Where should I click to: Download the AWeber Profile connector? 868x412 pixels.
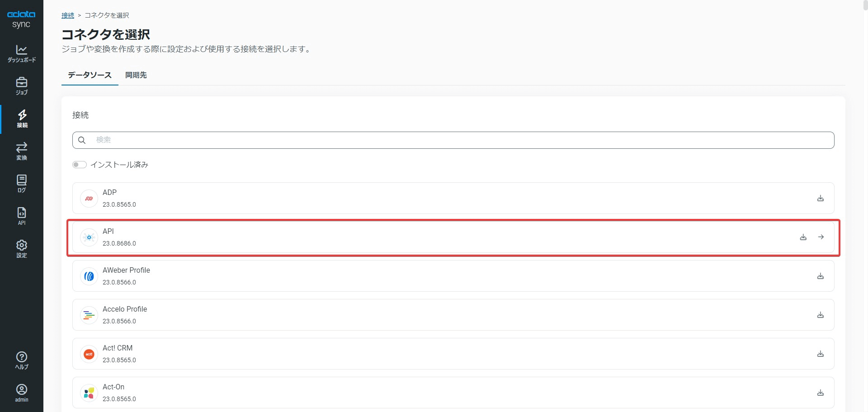click(821, 276)
